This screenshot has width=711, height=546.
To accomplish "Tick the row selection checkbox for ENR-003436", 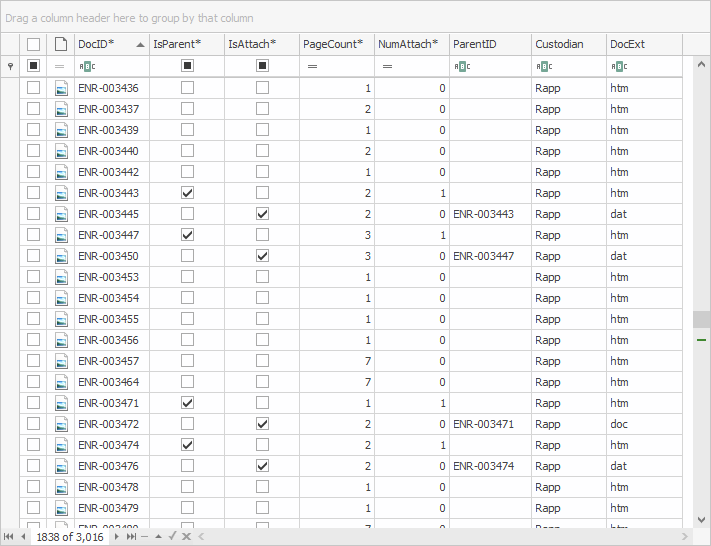I will point(33,88).
